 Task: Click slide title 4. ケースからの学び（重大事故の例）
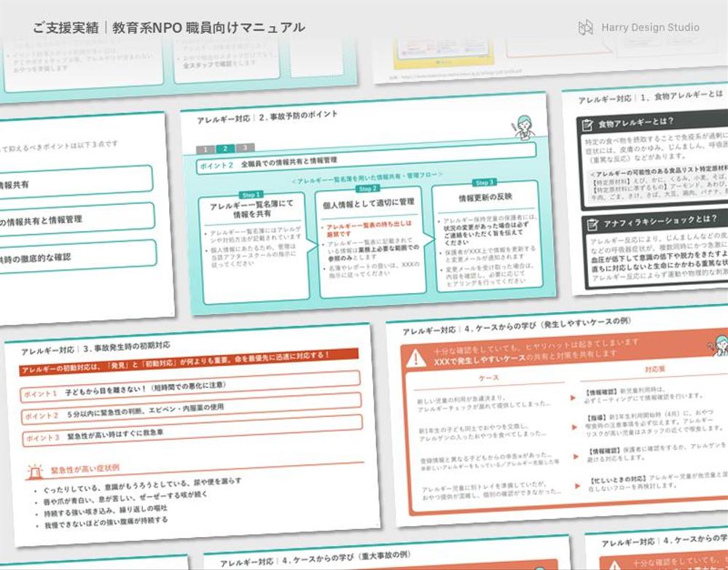pyautogui.click(x=346, y=558)
